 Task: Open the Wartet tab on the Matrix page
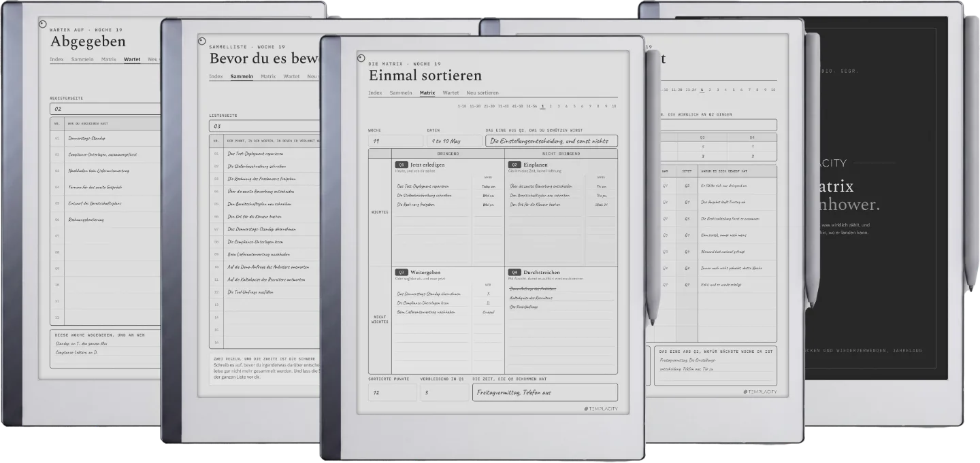coord(451,92)
